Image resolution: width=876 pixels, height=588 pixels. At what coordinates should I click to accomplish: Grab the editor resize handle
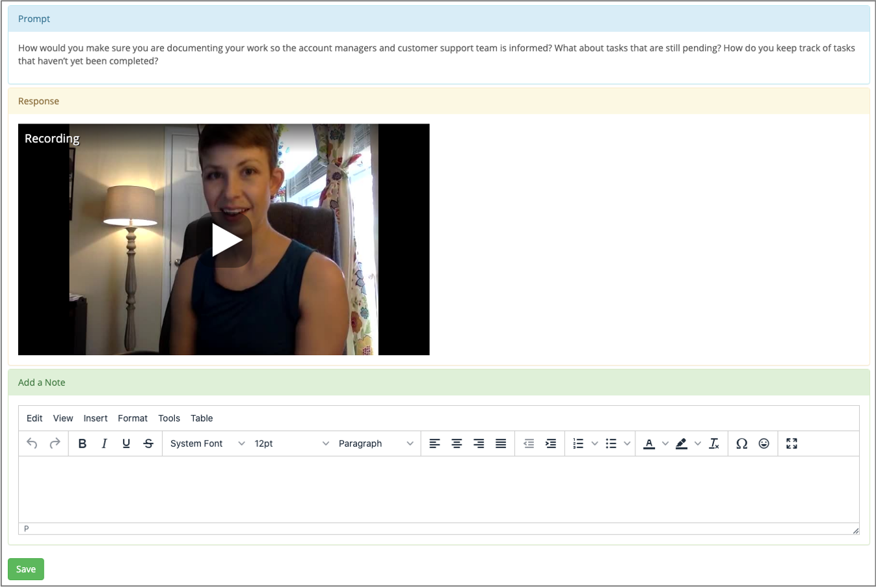[x=855, y=530]
